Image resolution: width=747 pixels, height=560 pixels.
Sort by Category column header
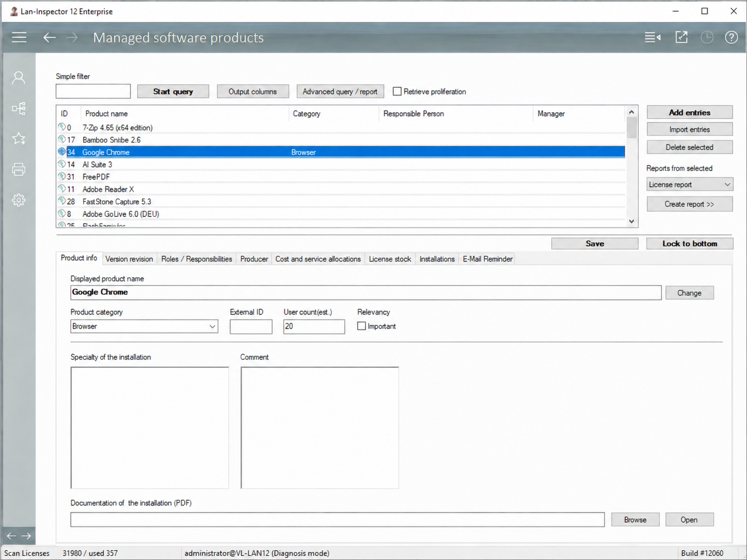[334, 113]
